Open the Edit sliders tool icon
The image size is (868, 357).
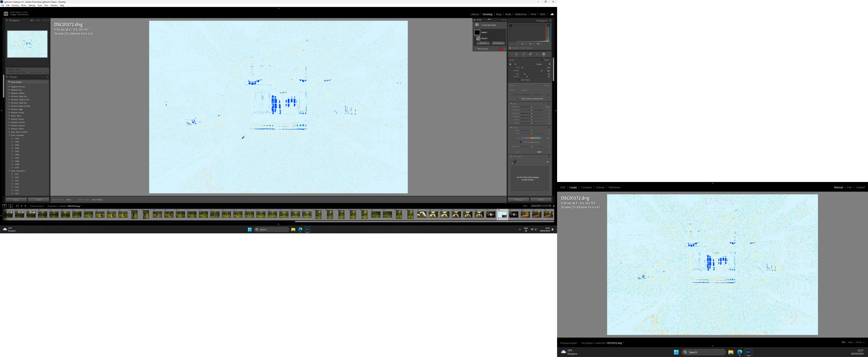(516, 54)
